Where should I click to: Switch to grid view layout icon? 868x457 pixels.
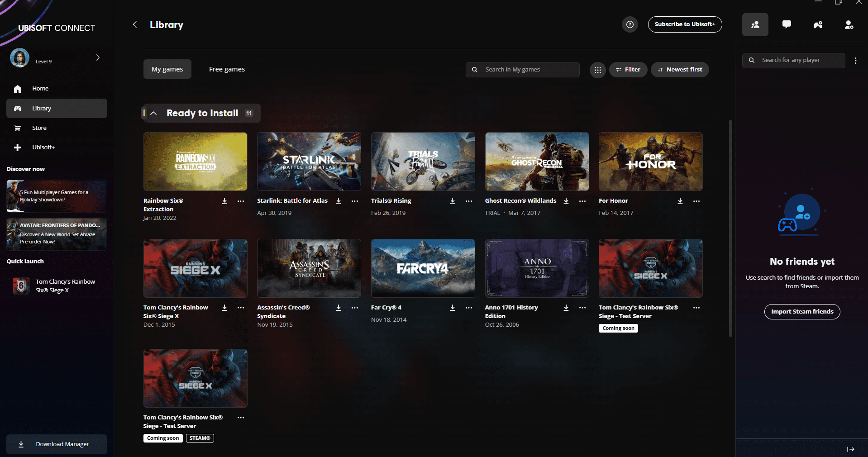pos(597,70)
